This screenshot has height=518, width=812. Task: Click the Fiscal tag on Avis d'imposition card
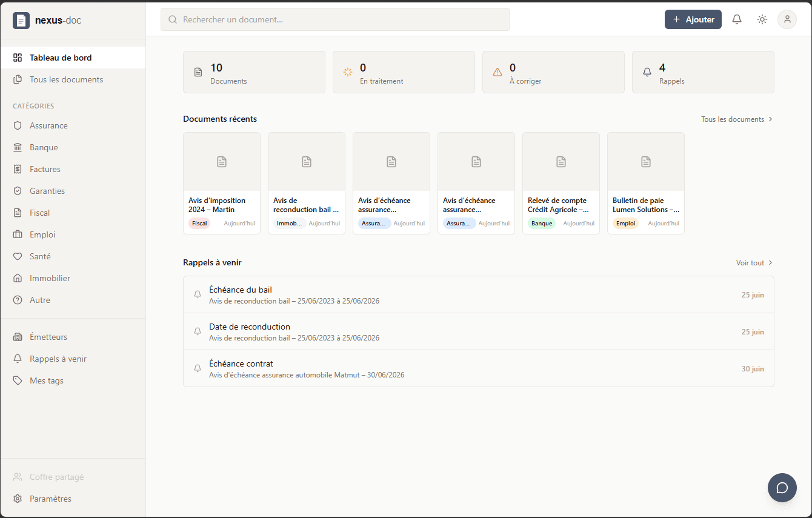(199, 224)
